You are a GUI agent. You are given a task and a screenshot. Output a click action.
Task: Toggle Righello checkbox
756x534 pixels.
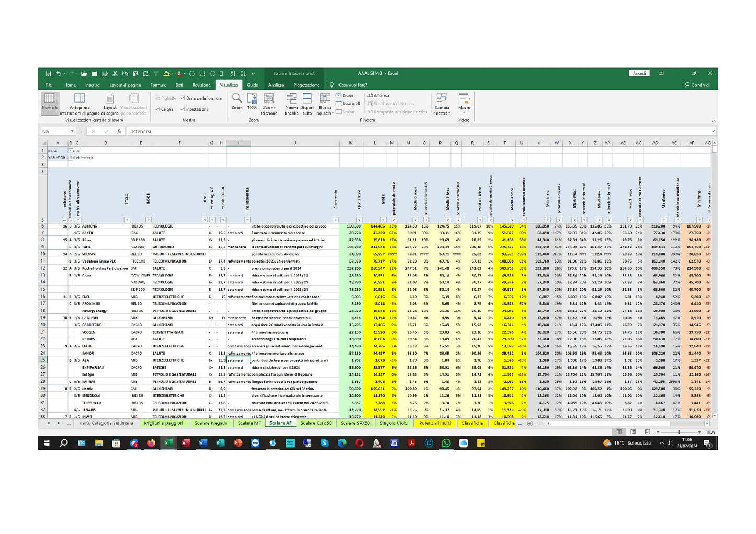pyautogui.click(x=157, y=98)
